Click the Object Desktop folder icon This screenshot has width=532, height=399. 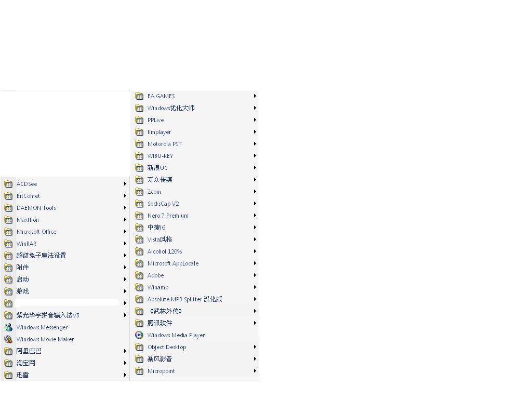(139, 347)
